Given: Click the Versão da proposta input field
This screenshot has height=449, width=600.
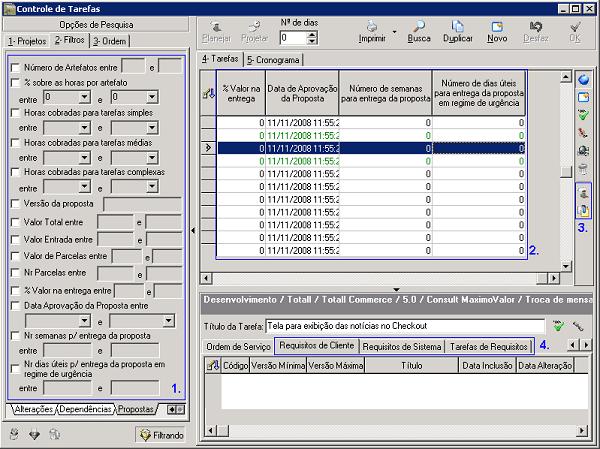Looking at the screenshot, I should tap(142, 204).
